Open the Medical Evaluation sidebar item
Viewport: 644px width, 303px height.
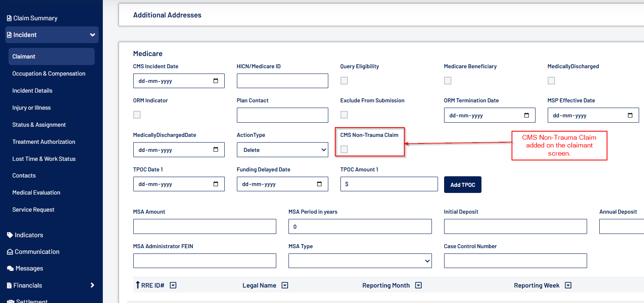(36, 193)
